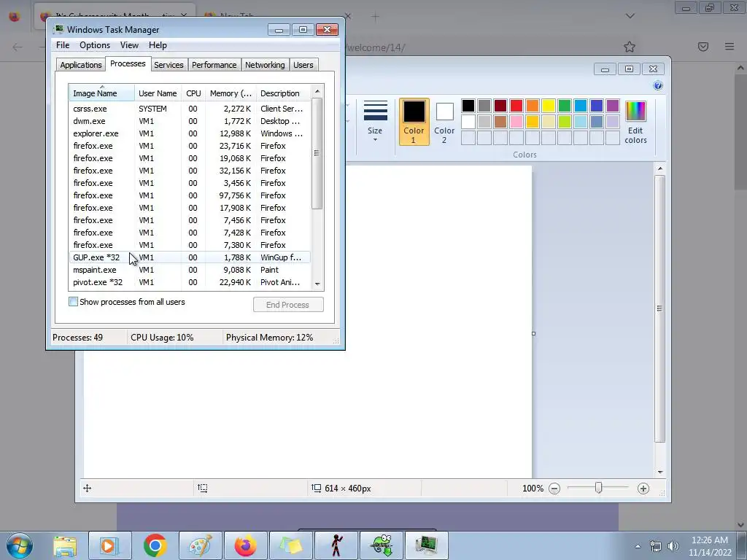Switch to the Users tab
The width and height of the screenshot is (747, 560).
pos(303,65)
